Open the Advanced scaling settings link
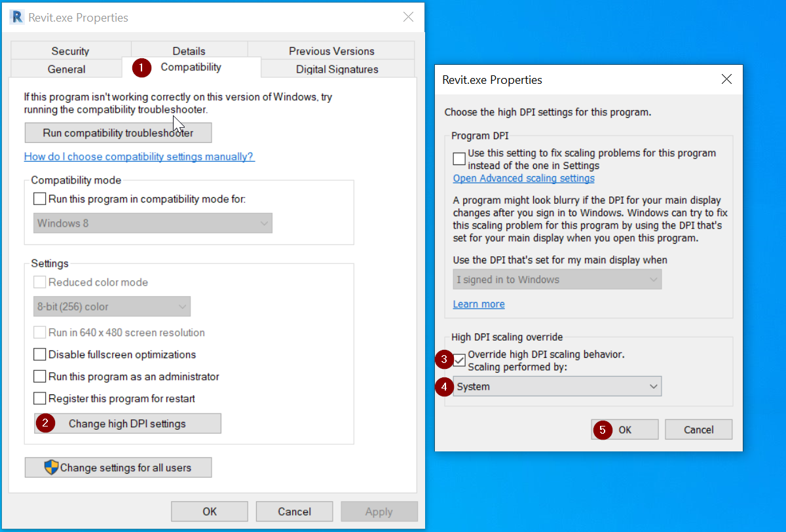786x532 pixels. 524,178
